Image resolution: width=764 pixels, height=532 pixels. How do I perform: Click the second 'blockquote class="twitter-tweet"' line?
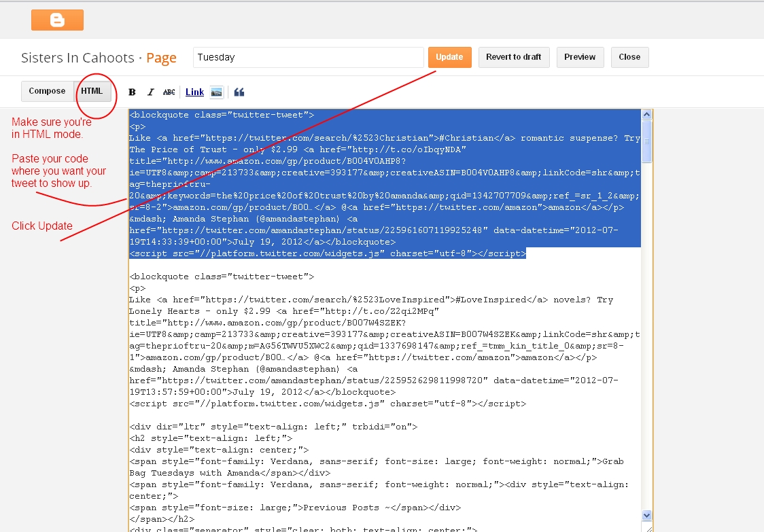[x=222, y=277]
